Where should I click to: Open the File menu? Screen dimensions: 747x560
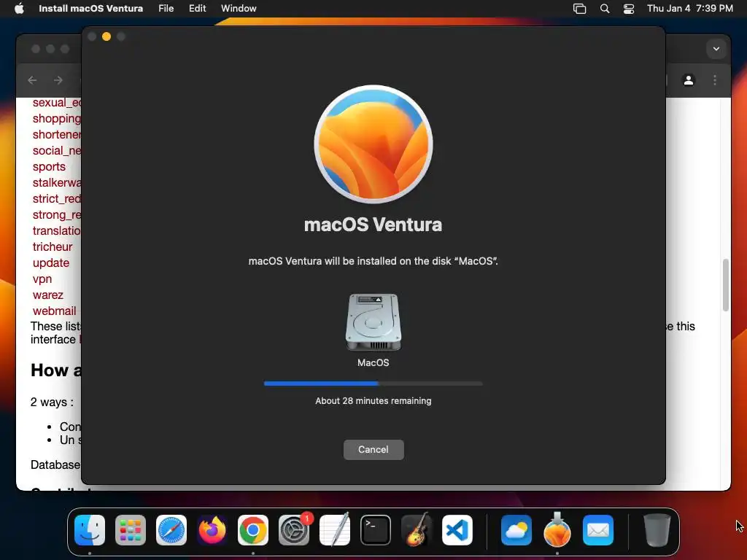(166, 8)
